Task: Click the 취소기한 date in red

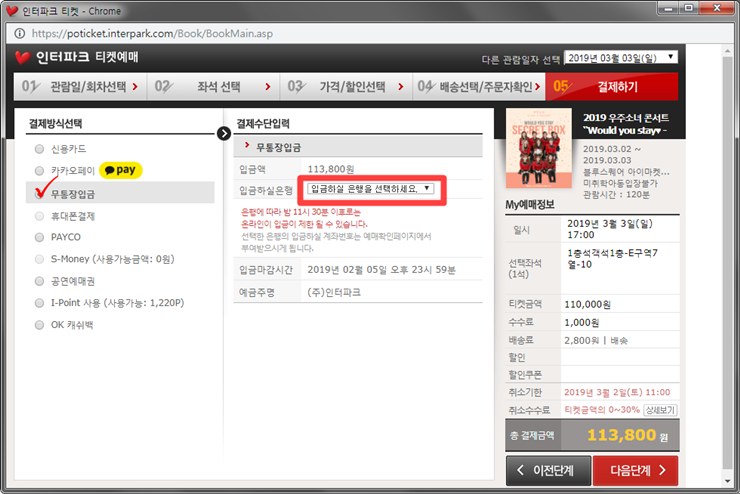Action: click(x=617, y=392)
